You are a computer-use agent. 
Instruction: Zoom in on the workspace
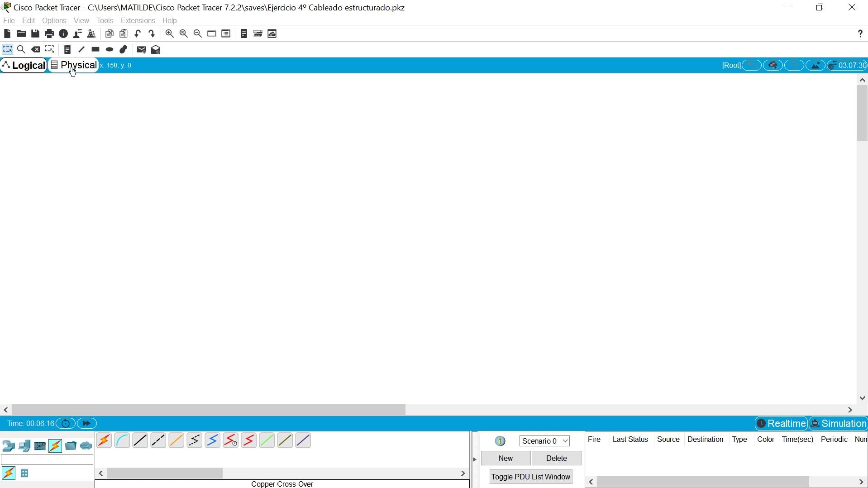[170, 34]
